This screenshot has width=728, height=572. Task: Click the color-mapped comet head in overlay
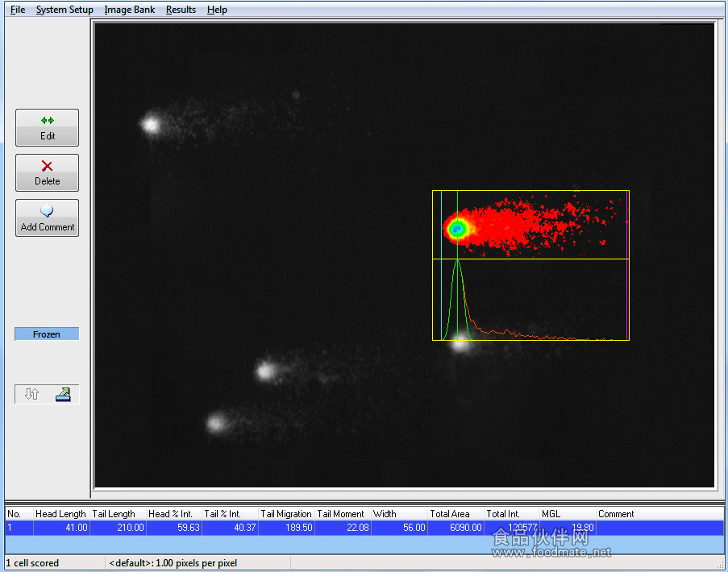pyautogui.click(x=457, y=228)
